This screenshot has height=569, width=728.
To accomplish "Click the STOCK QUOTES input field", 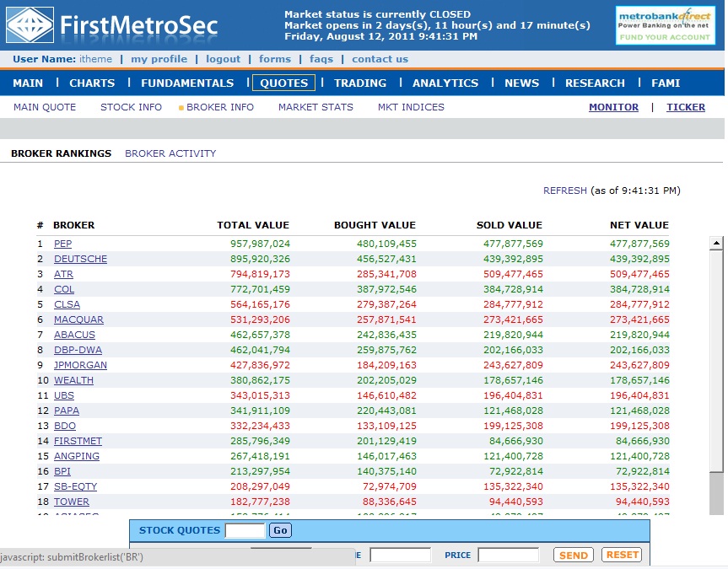I will [x=245, y=530].
